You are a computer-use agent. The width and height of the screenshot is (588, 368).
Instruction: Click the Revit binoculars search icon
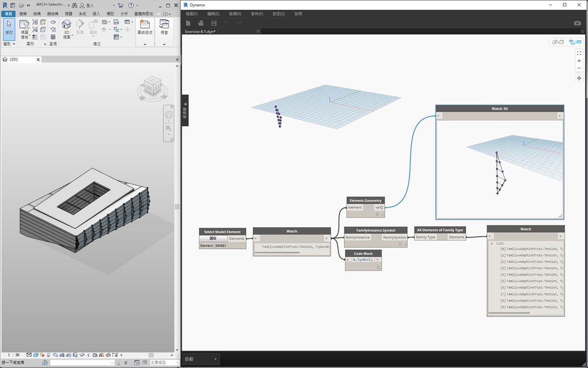tap(74, 5)
